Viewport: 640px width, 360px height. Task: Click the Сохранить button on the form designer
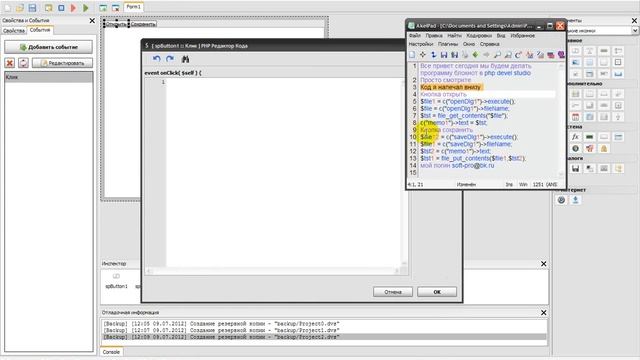pos(143,24)
